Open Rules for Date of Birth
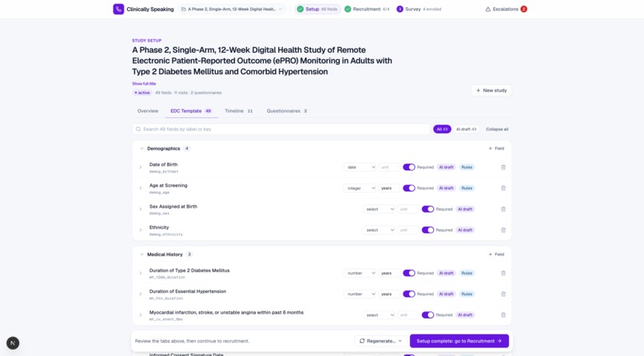 (467, 168)
